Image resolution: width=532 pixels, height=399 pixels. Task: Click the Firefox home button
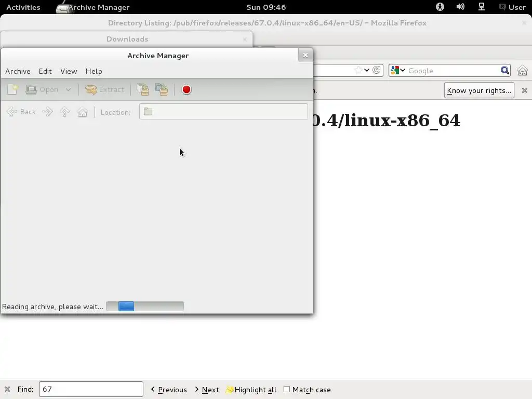click(522, 71)
